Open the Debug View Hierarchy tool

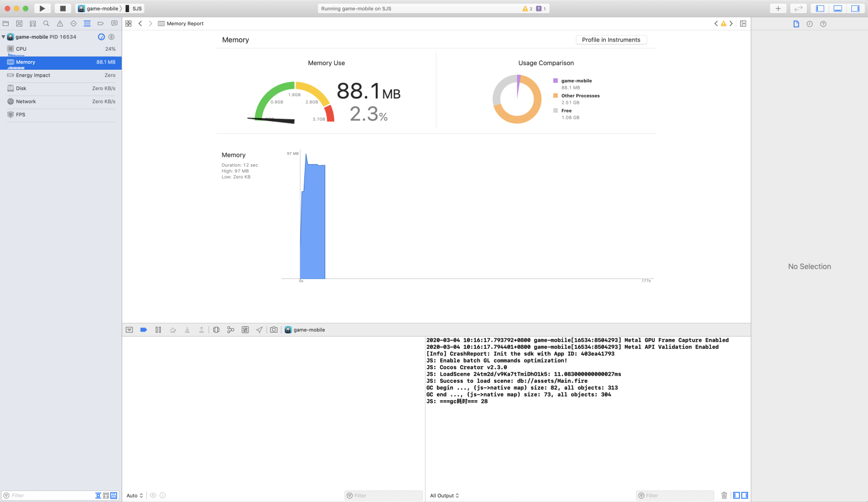[216, 330]
